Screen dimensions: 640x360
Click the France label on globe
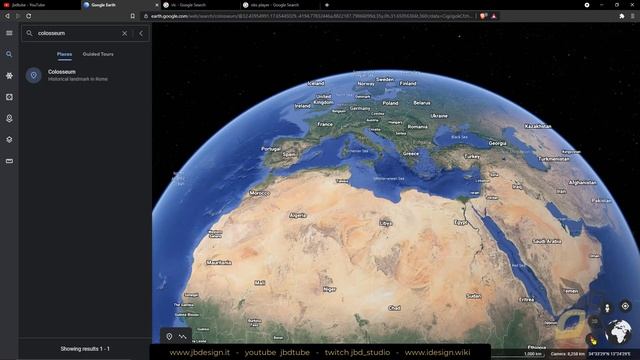pos(325,124)
